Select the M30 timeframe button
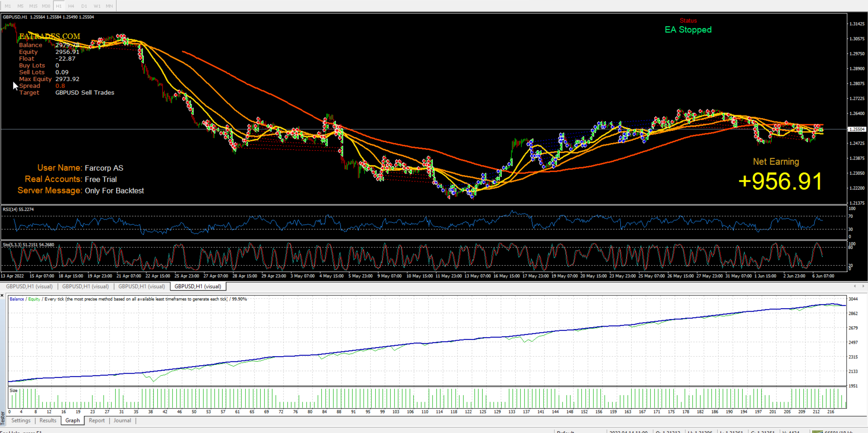The image size is (868, 433). coord(46,6)
